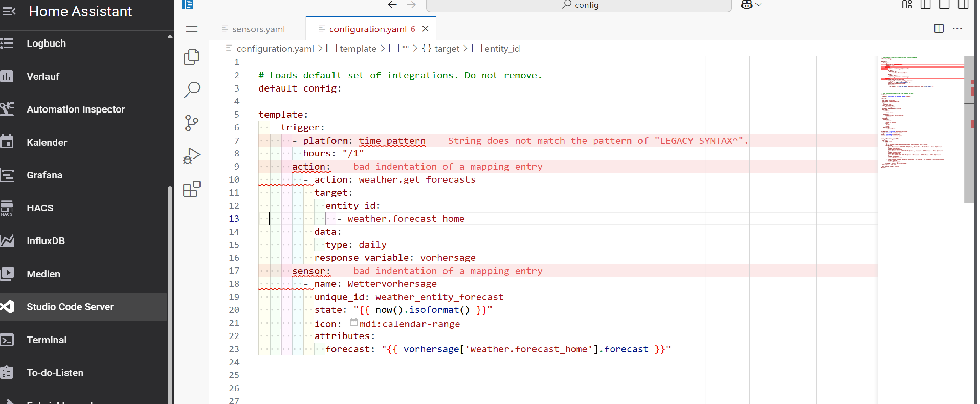Screen dimensions: 980x404
Task: Expand template breadcrumb segment
Action: click(x=358, y=49)
